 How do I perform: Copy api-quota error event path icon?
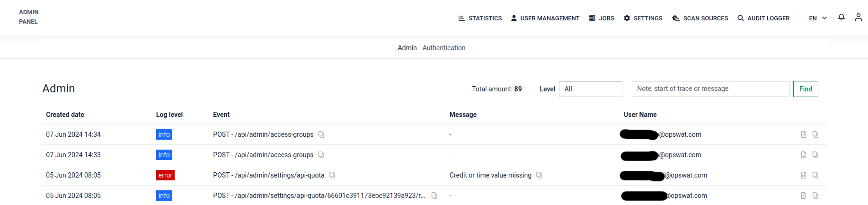(332, 175)
